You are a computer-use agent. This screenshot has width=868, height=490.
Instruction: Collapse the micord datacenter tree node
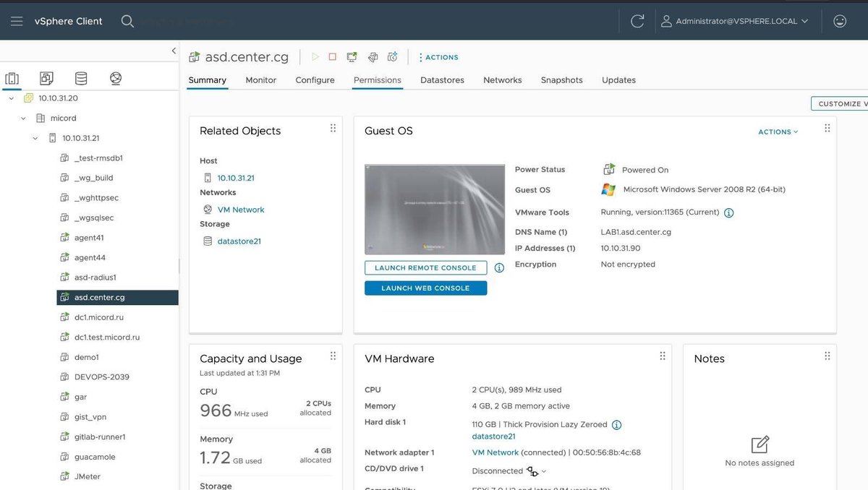(23, 118)
